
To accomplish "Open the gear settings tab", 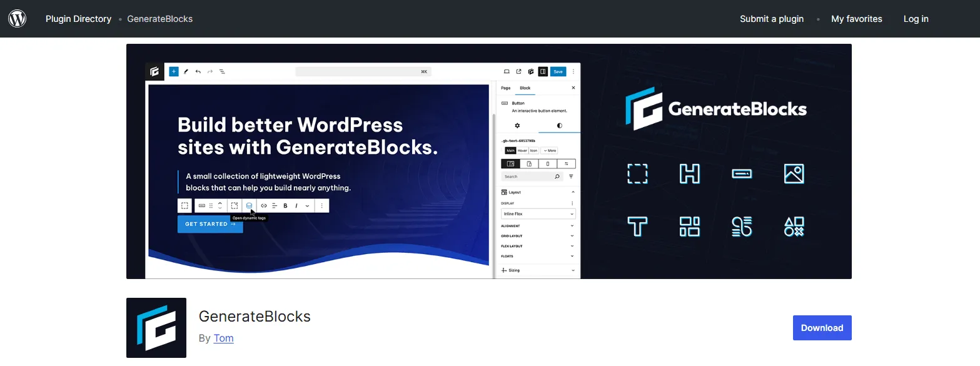I will tap(517, 126).
